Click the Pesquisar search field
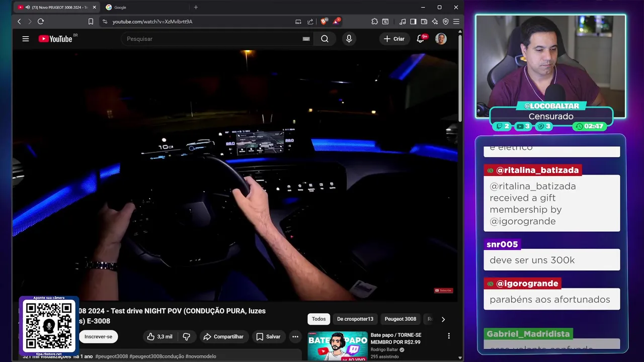This screenshot has height=362, width=644. tap(211, 39)
